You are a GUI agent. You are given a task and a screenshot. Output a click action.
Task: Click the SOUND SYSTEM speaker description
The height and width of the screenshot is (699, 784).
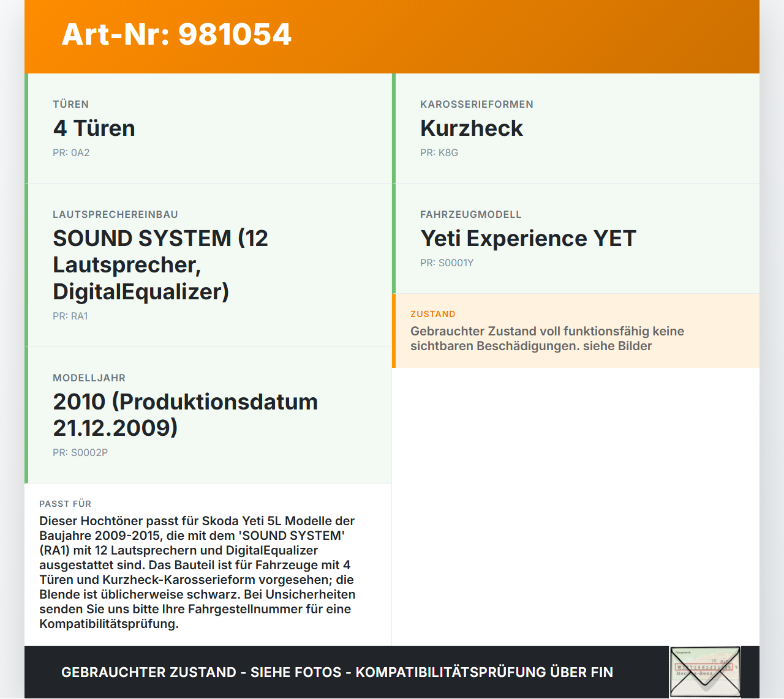[x=160, y=264]
